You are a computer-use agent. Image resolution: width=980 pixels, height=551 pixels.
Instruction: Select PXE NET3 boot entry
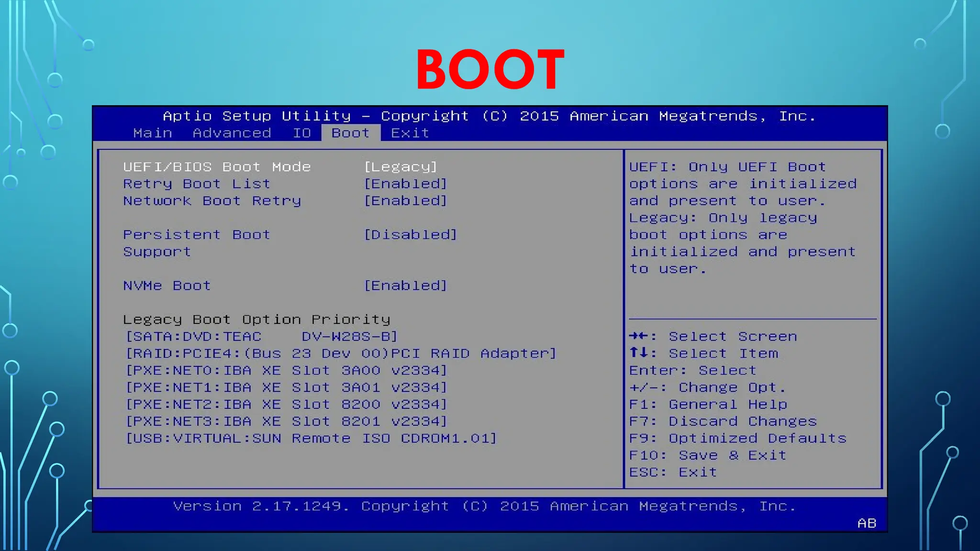click(x=286, y=421)
